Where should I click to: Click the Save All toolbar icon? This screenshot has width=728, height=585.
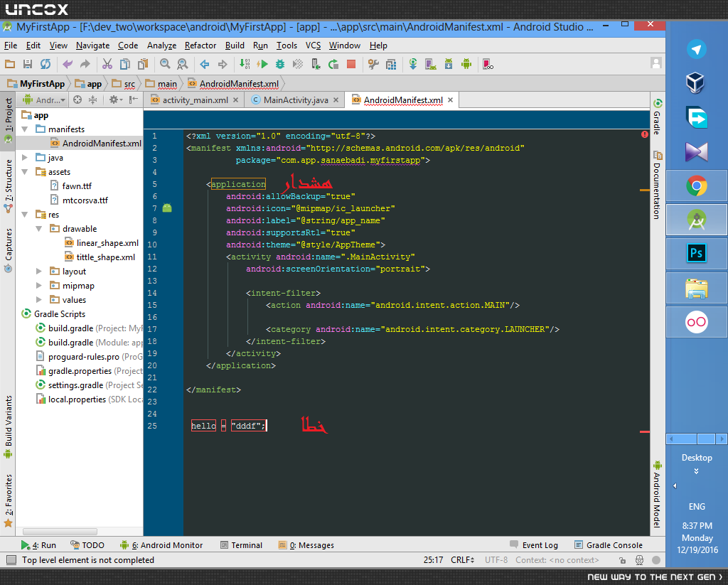click(x=28, y=64)
